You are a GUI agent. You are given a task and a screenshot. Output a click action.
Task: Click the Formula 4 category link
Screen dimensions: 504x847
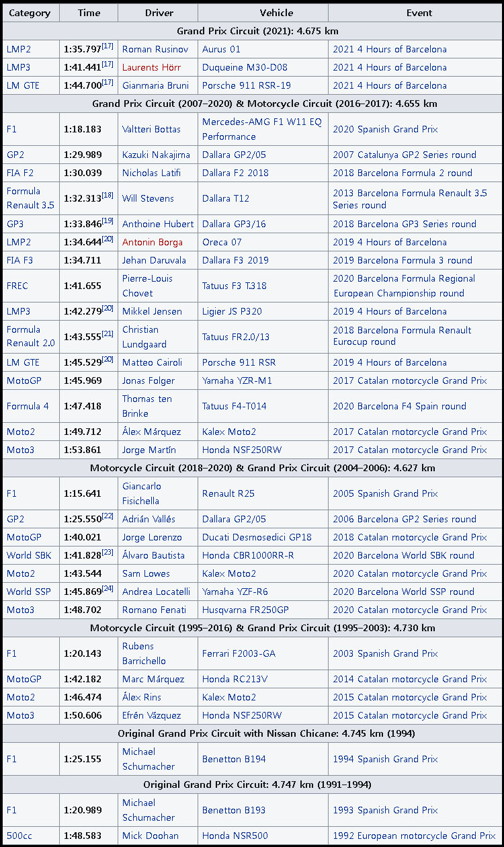(x=28, y=406)
